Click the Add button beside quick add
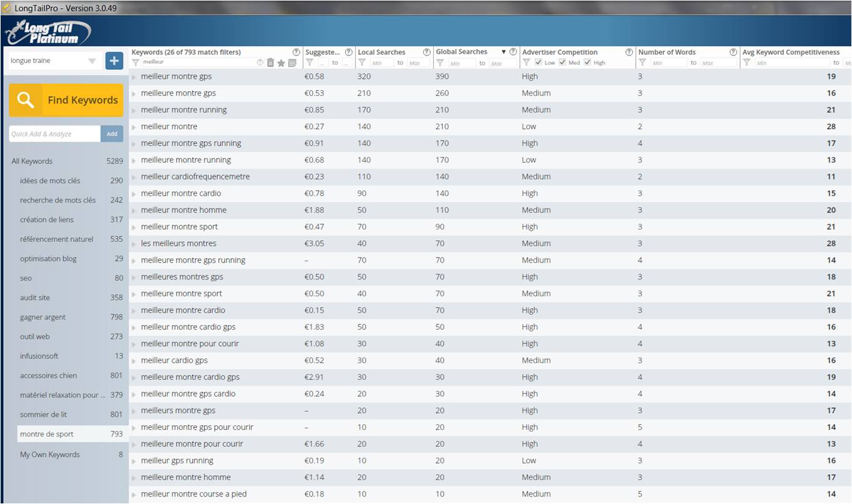 pos(112,133)
